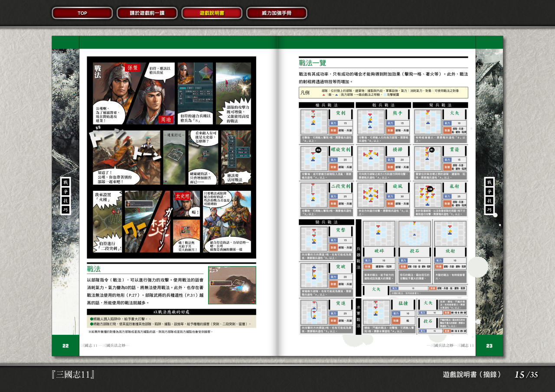Viewport: 555px width, 392px height.
Task: Switch to the 威力加強手冊 tab
Action: [x=277, y=13]
